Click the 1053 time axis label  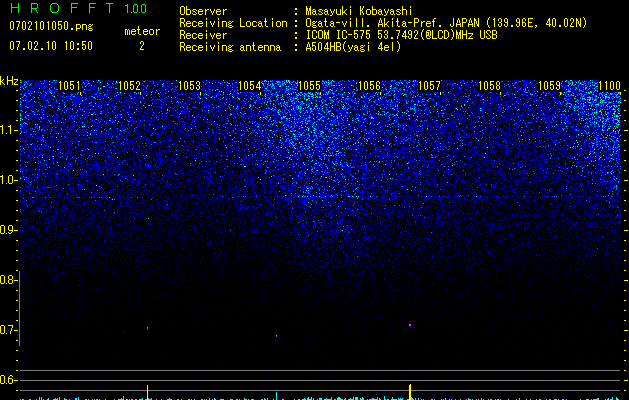[189, 86]
